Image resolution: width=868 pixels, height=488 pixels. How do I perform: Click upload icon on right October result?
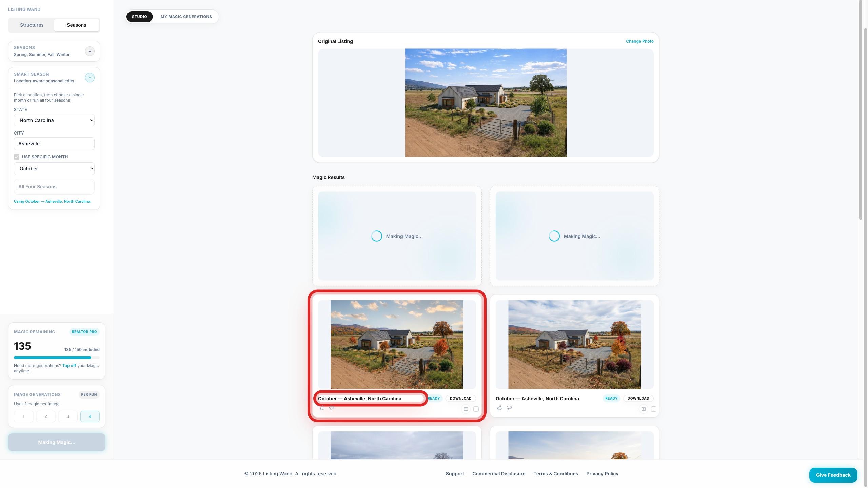click(x=643, y=409)
